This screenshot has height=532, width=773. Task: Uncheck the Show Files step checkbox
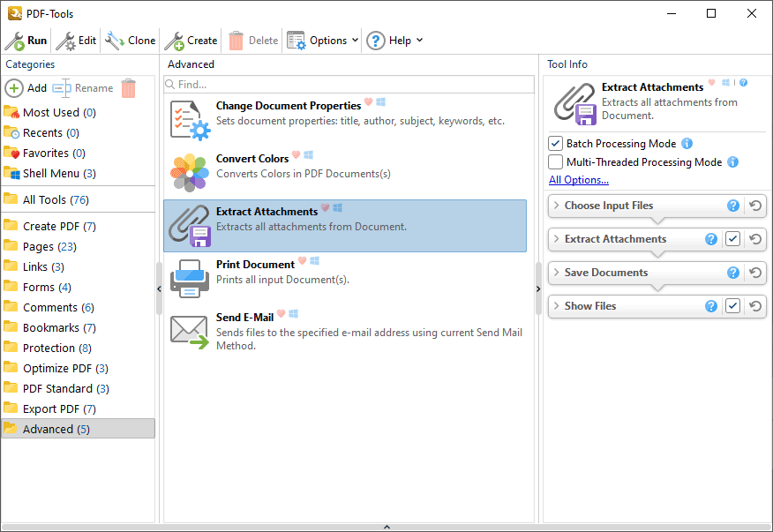coord(732,306)
